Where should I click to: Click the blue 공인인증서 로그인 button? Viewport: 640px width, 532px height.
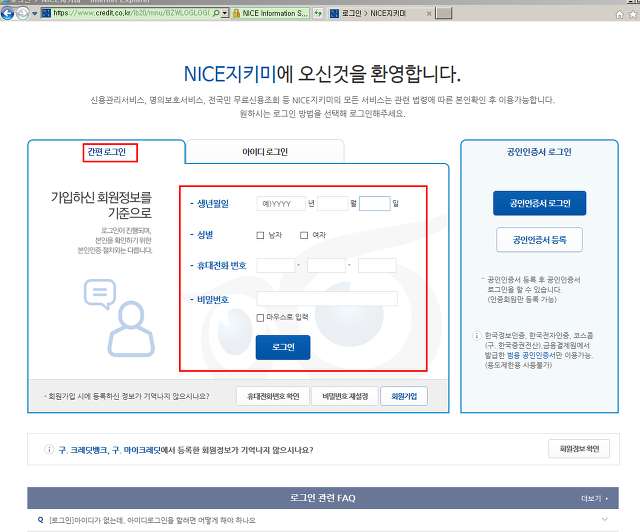[x=540, y=203]
